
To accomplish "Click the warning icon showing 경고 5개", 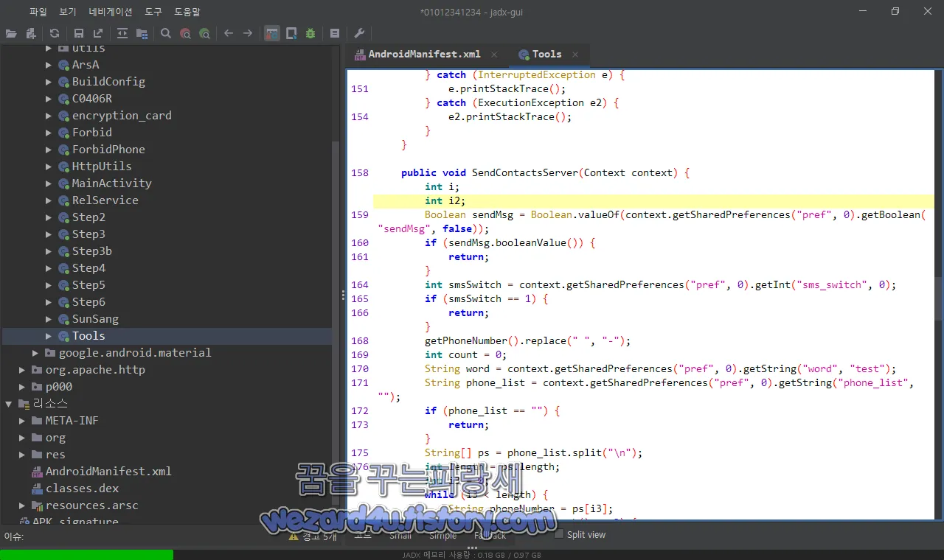I will pos(294,536).
